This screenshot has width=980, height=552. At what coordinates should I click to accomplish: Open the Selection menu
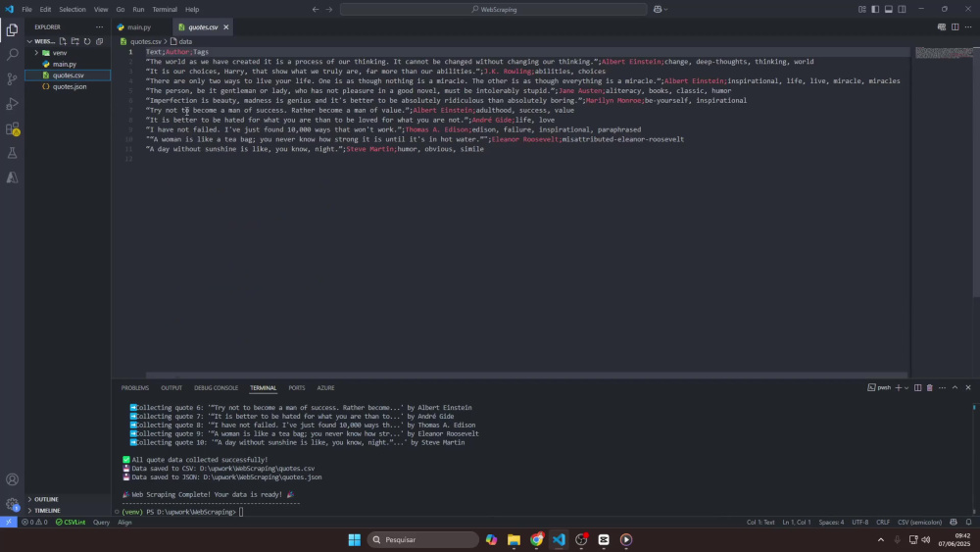(x=73, y=10)
